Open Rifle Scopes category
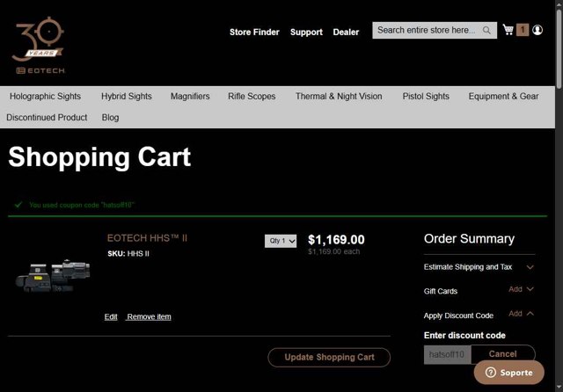 click(x=252, y=96)
